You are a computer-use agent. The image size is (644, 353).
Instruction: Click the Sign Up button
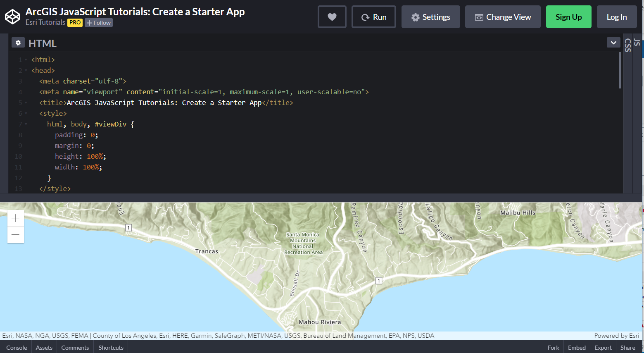pos(569,17)
